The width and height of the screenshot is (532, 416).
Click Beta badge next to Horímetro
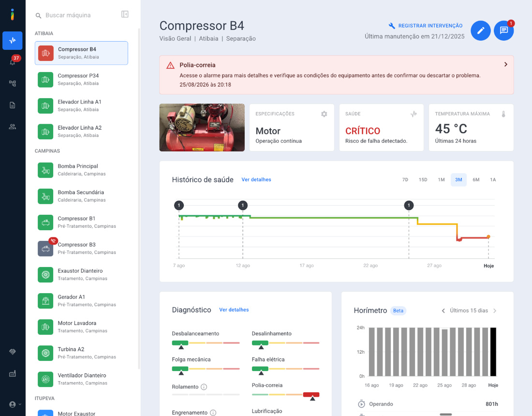coord(399,311)
